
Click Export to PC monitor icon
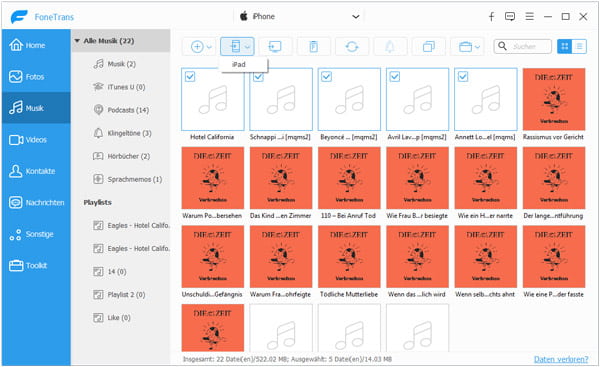pyautogui.click(x=275, y=47)
